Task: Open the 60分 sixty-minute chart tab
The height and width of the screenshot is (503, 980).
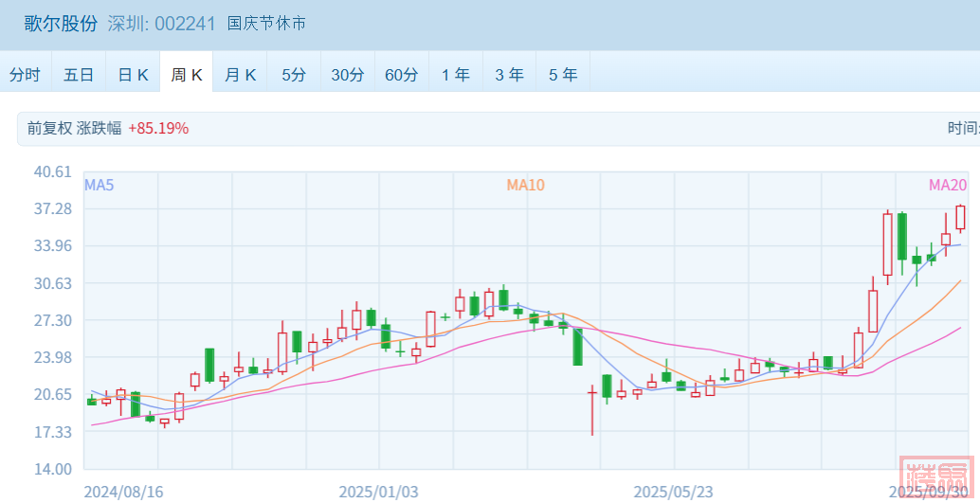Action: 402,75
